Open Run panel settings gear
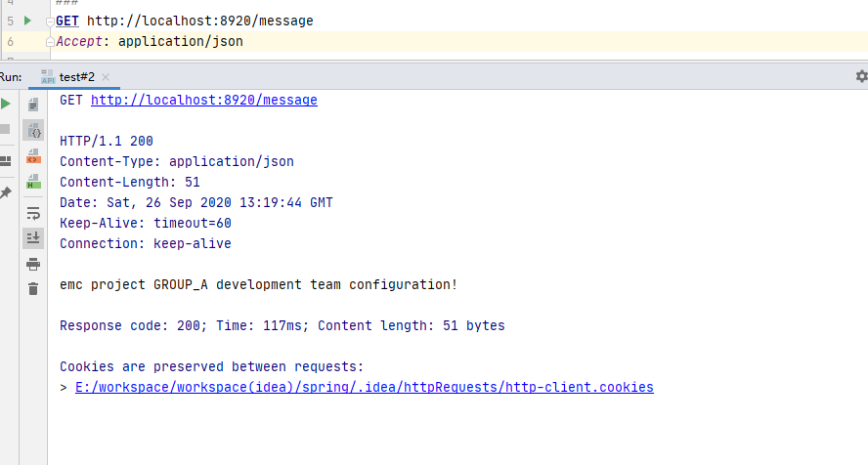 pyautogui.click(x=860, y=76)
